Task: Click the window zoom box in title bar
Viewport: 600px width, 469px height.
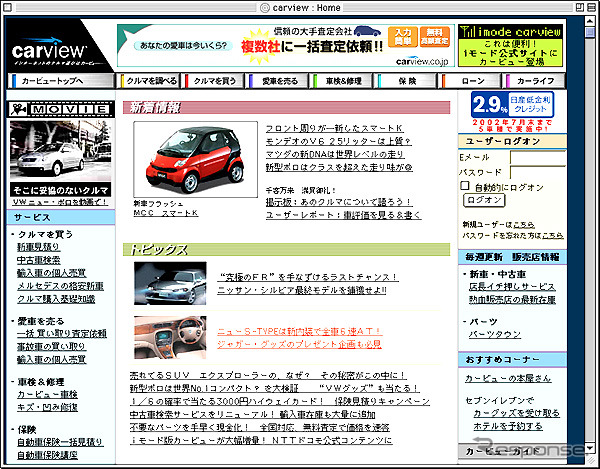Action: pos(580,7)
